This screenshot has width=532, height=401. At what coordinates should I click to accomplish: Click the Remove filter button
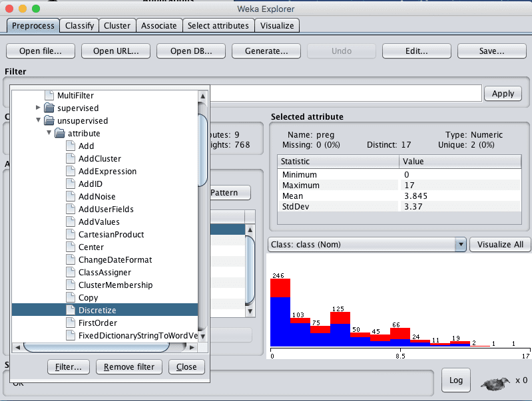(129, 367)
